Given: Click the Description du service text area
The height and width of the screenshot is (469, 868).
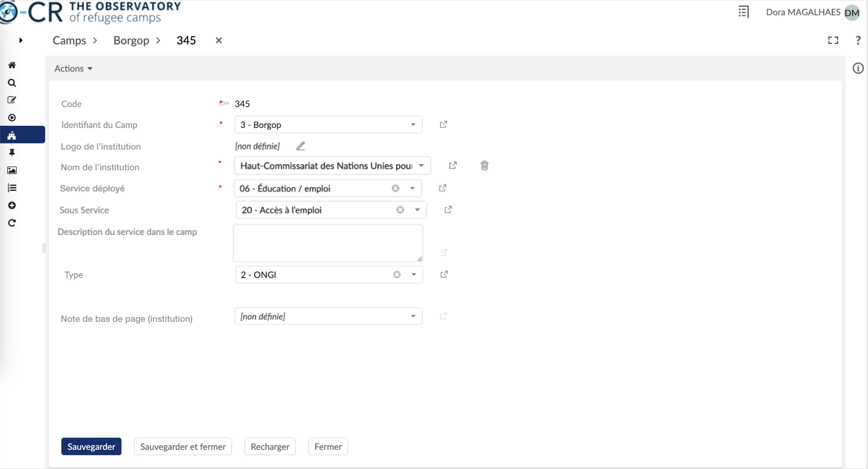Looking at the screenshot, I should pyautogui.click(x=328, y=243).
